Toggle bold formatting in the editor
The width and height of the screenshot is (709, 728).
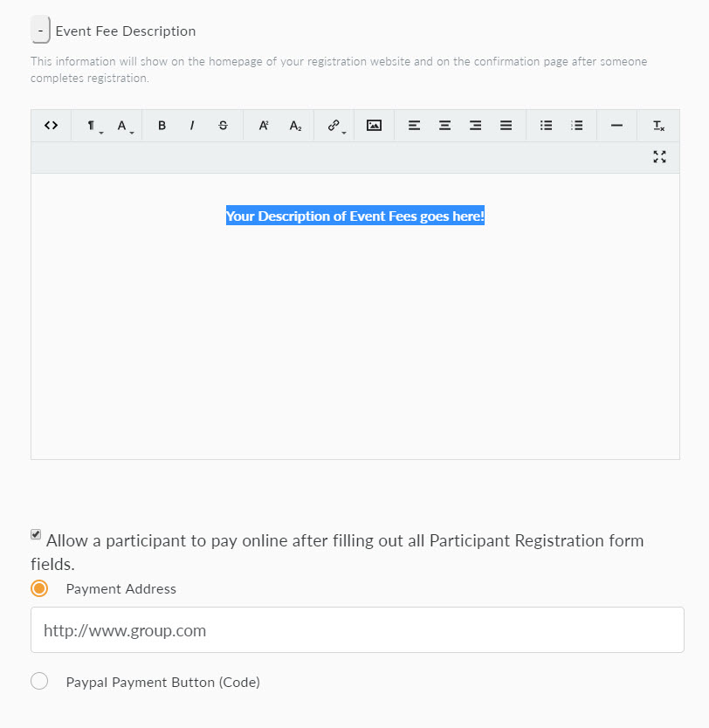point(162,126)
